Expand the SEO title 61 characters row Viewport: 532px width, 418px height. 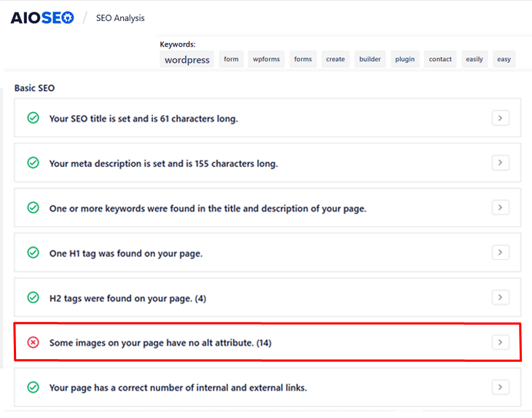(x=501, y=118)
